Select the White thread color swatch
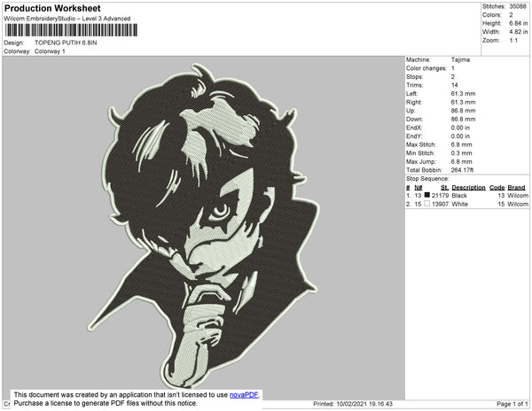 coord(427,204)
